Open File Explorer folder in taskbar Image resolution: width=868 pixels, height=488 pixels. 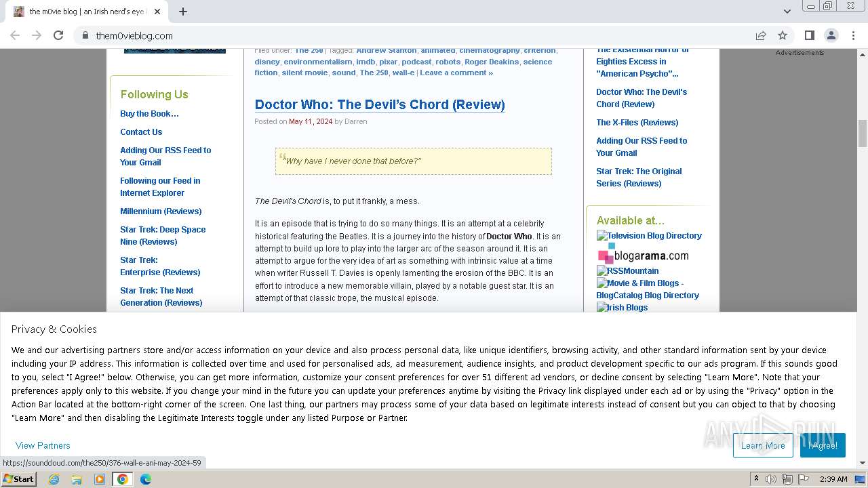tap(77, 479)
